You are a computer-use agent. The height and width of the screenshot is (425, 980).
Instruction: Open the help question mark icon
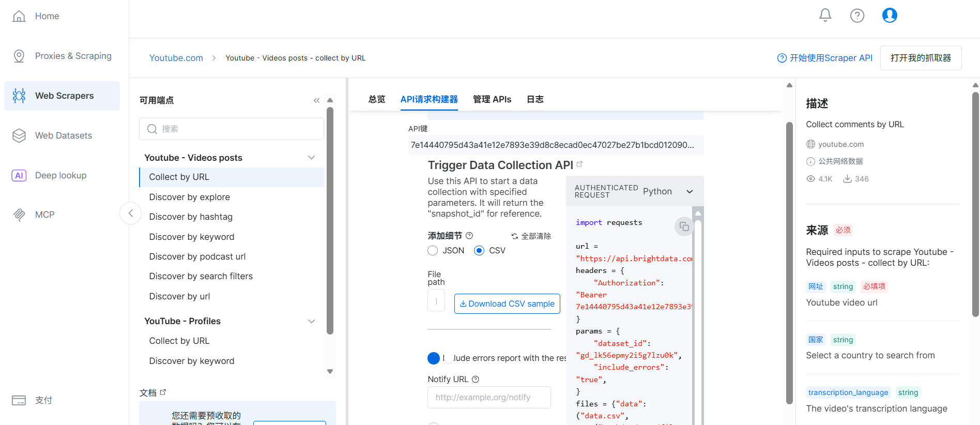tap(857, 16)
